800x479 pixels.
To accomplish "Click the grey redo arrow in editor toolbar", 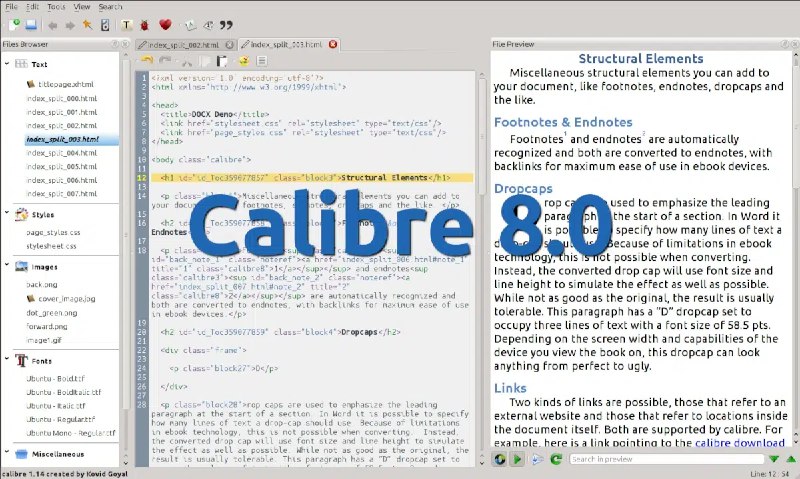I will point(165,61).
